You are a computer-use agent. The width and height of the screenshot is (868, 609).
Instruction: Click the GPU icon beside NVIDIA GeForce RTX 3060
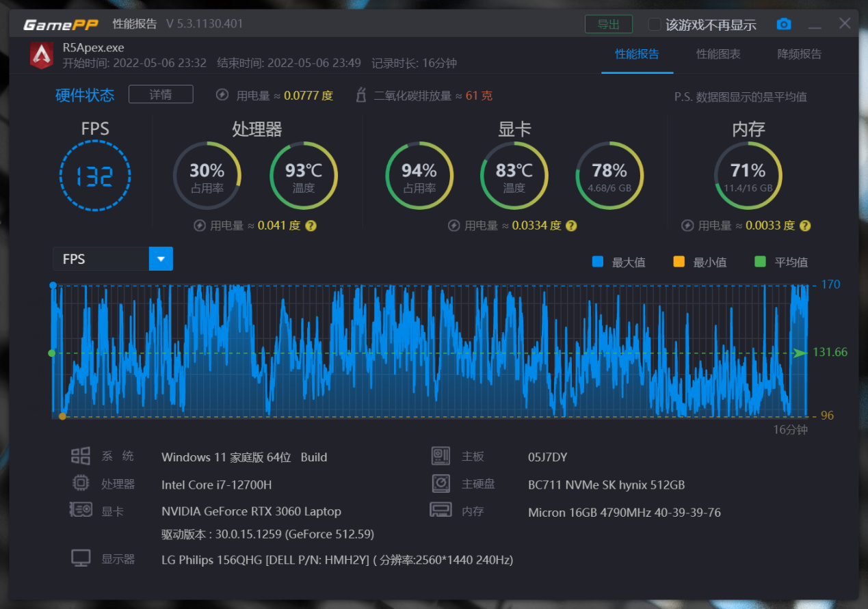[81, 509]
